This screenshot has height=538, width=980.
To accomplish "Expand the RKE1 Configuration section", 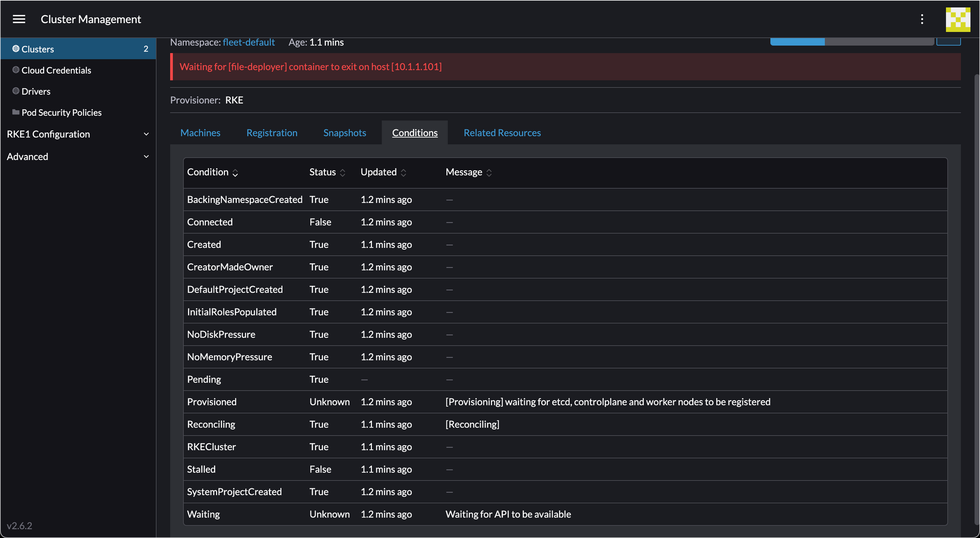I will click(x=146, y=134).
